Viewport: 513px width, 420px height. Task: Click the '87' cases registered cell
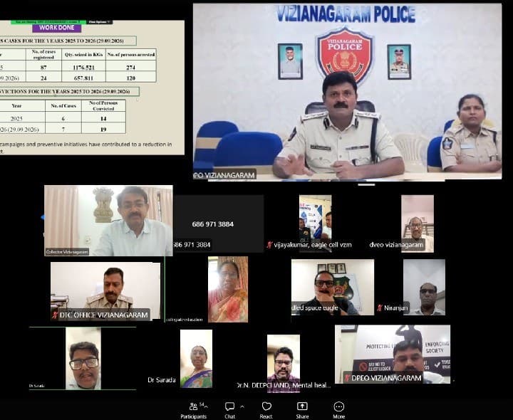[43, 68]
